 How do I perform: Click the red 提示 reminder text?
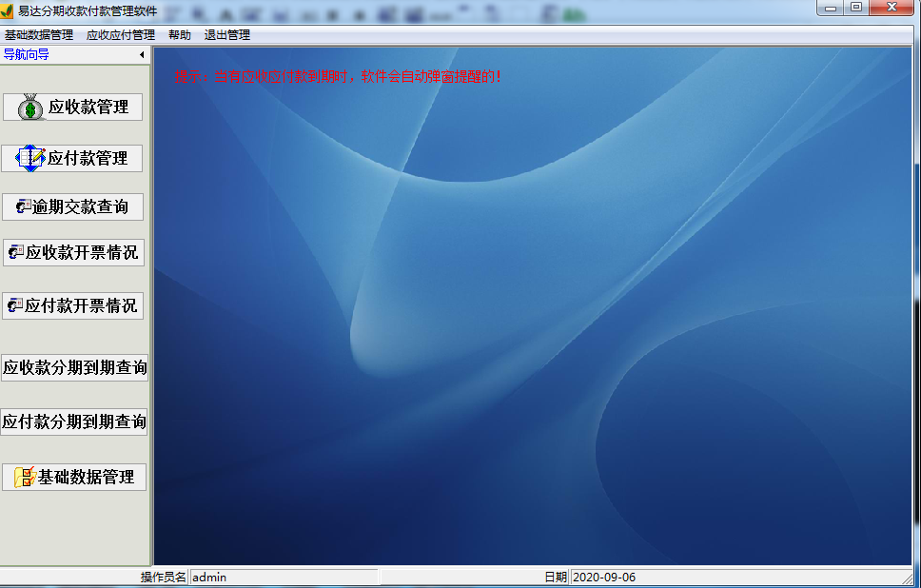[337, 76]
